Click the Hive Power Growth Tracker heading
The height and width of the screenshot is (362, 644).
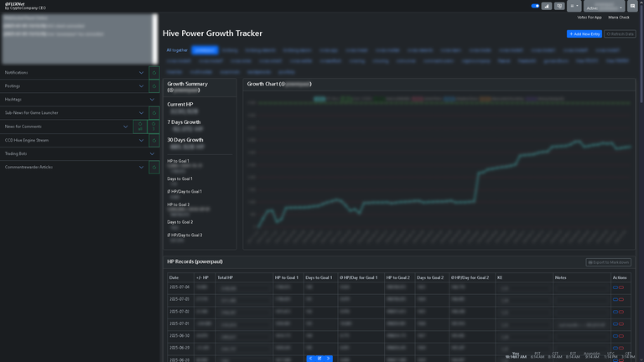212,34
